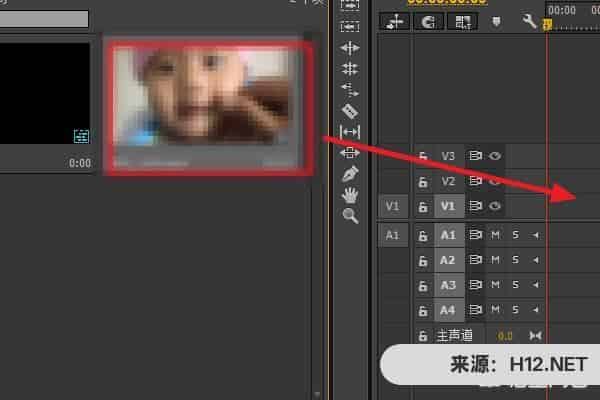Click the timeline playhead marker
Viewport: 600px width, 400px height.
(548, 24)
